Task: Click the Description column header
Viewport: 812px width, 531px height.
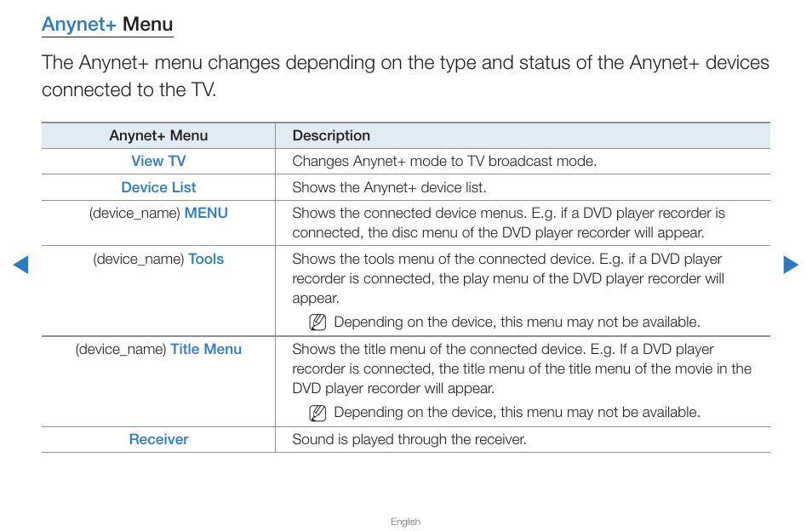Action: point(331,135)
